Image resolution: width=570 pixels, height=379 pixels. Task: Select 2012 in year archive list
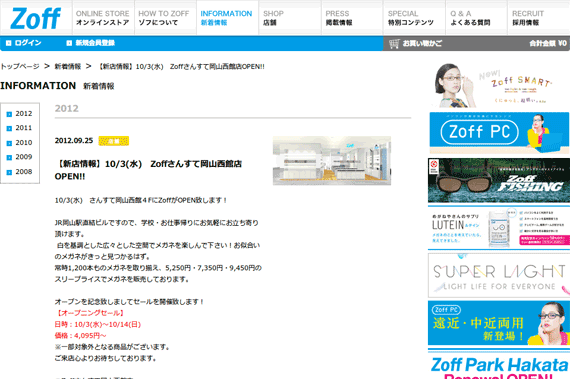click(x=24, y=114)
